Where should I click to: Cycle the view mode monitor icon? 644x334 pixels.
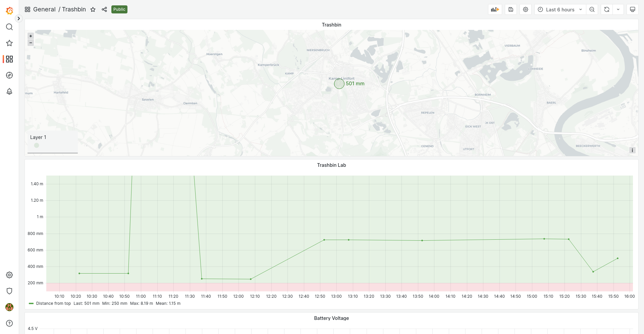click(x=632, y=9)
